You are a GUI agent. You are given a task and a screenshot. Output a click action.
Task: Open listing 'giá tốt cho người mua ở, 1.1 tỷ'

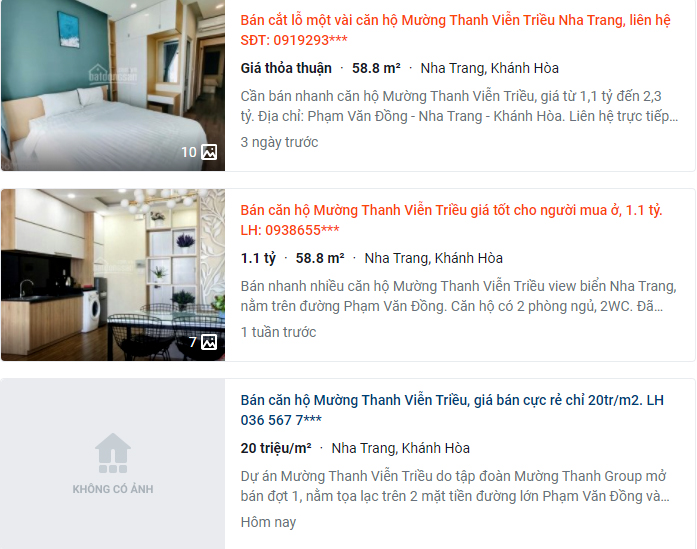click(451, 220)
